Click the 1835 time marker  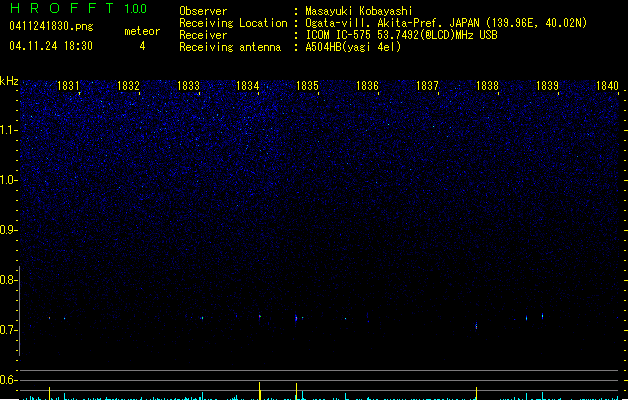point(307,85)
